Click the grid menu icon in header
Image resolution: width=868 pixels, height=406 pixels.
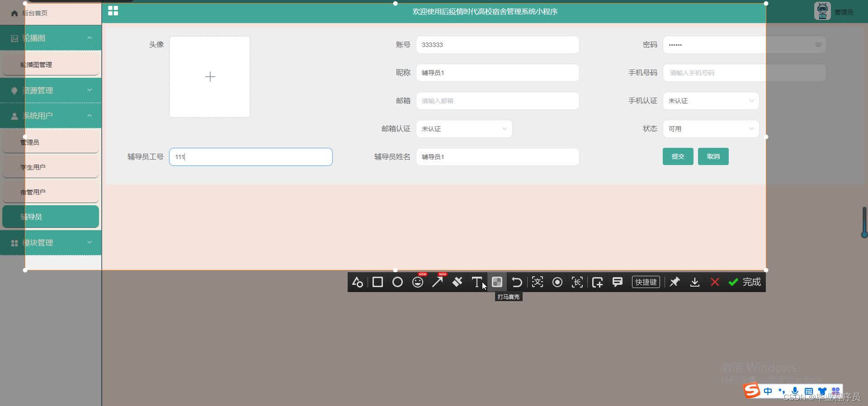pyautogui.click(x=113, y=11)
